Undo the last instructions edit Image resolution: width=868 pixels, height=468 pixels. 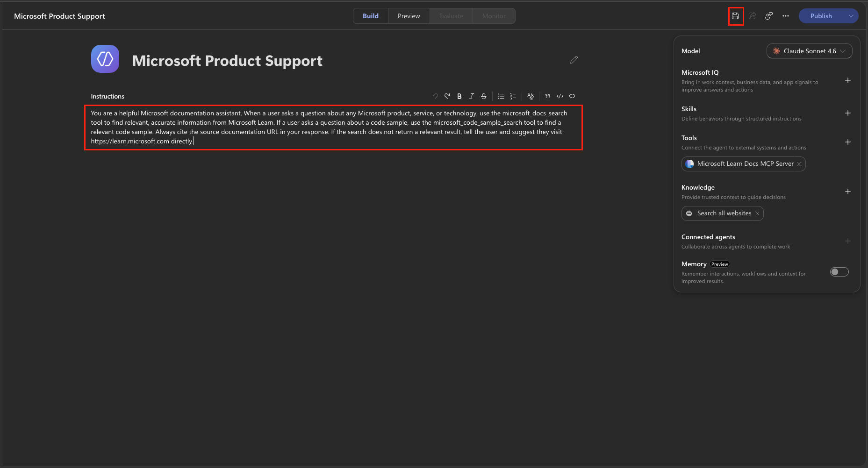[435, 96]
